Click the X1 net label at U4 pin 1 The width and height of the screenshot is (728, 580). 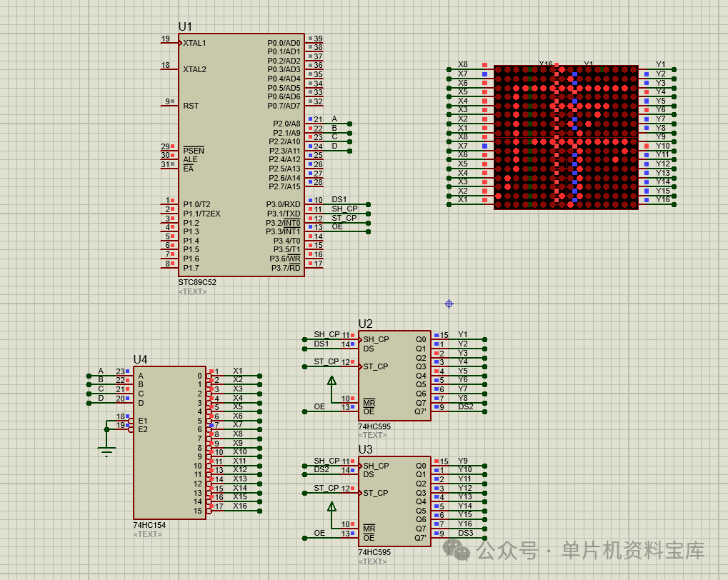[238, 371]
